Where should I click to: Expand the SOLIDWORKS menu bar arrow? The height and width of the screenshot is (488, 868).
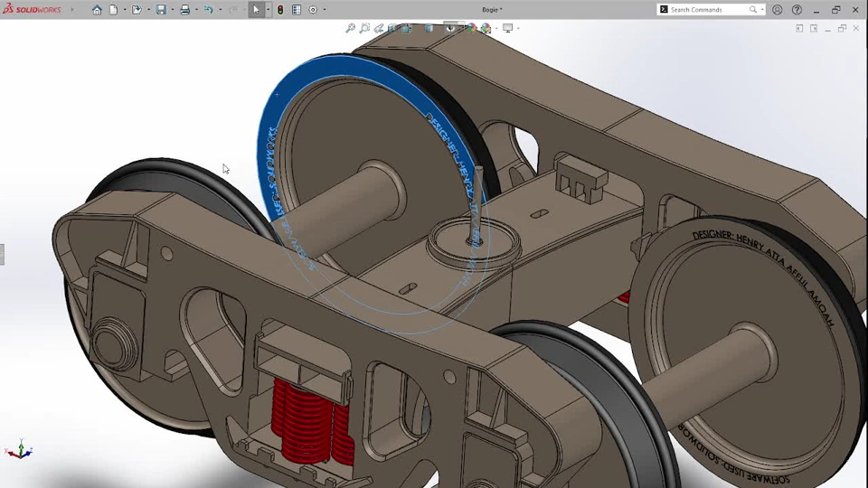coord(72,10)
